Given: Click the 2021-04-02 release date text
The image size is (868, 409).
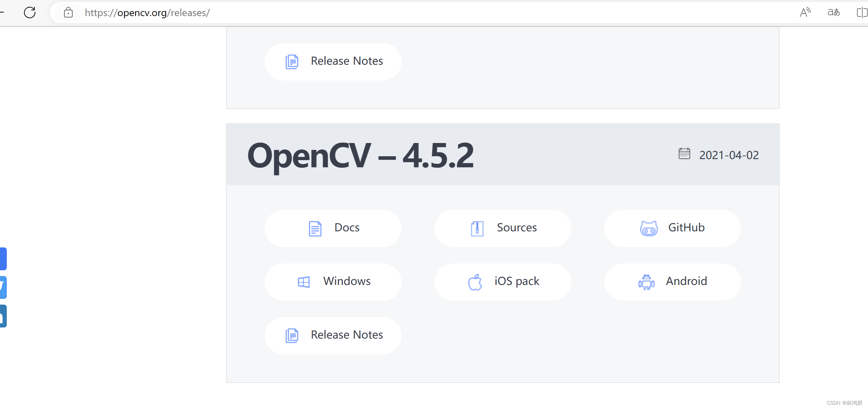Looking at the screenshot, I should [729, 155].
